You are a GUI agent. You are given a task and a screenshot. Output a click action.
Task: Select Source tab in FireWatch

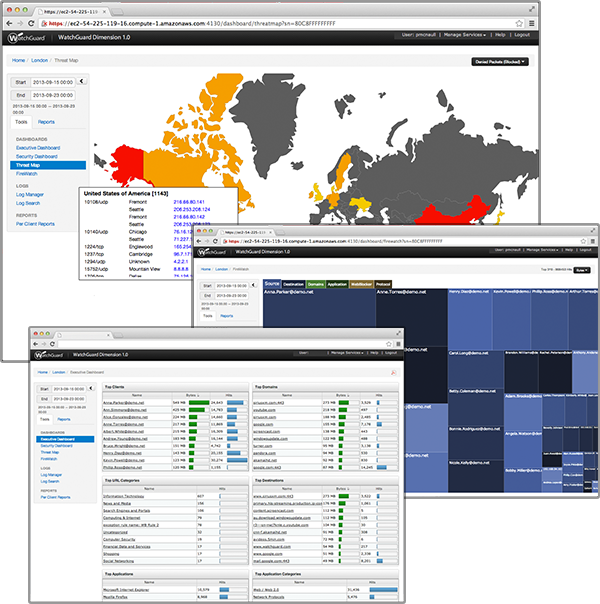coord(272,284)
